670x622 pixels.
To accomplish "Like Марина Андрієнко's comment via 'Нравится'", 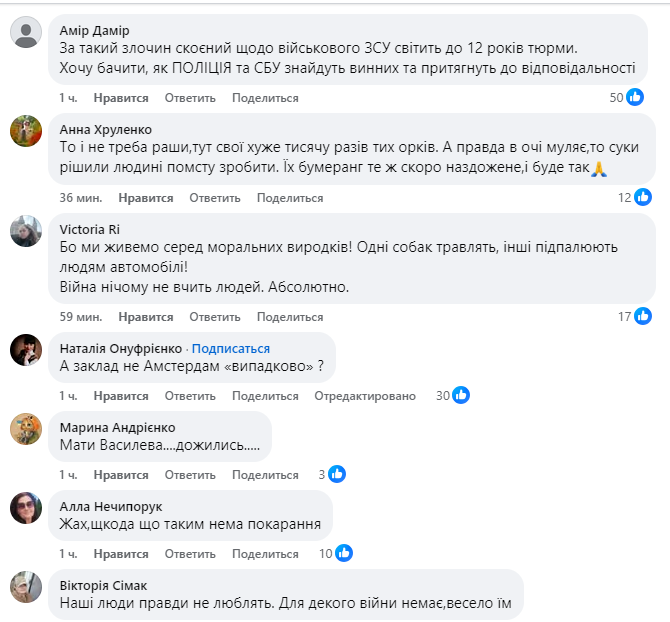I will [121, 475].
